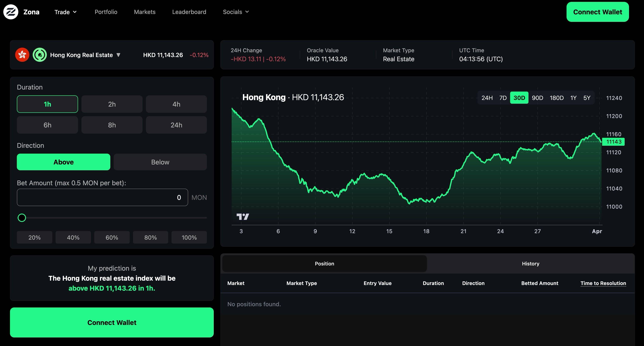The width and height of the screenshot is (644, 346).
Task: Set bet amount to 80%
Action: (150, 238)
